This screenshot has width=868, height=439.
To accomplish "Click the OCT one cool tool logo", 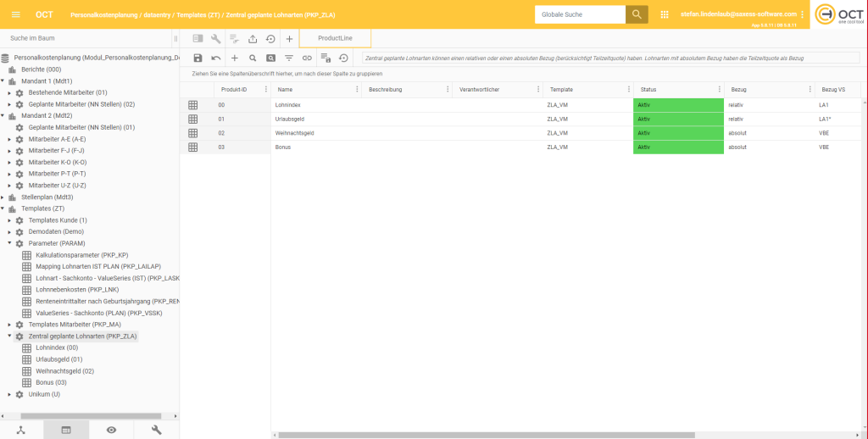I will pos(839,14).
